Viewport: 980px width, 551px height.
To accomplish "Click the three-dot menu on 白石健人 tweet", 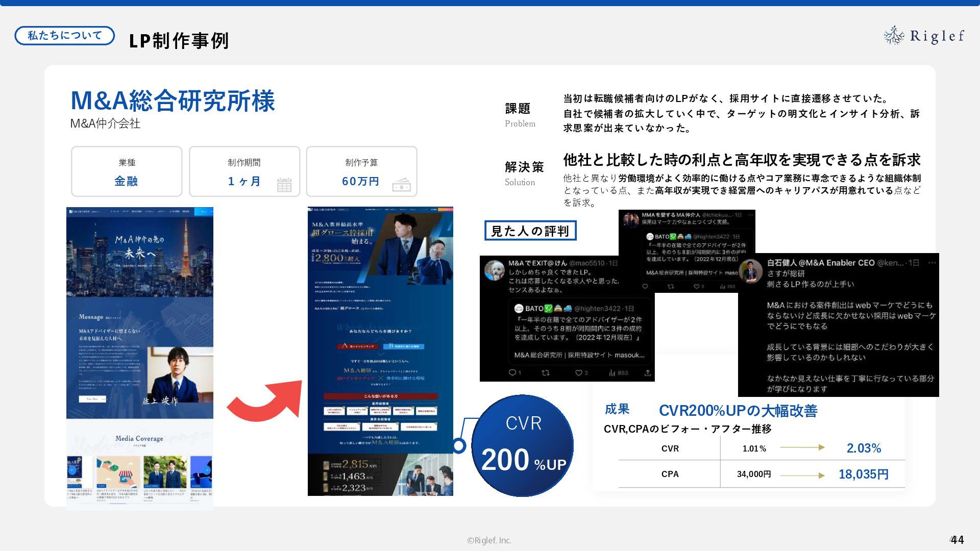I will click(932, 263).
